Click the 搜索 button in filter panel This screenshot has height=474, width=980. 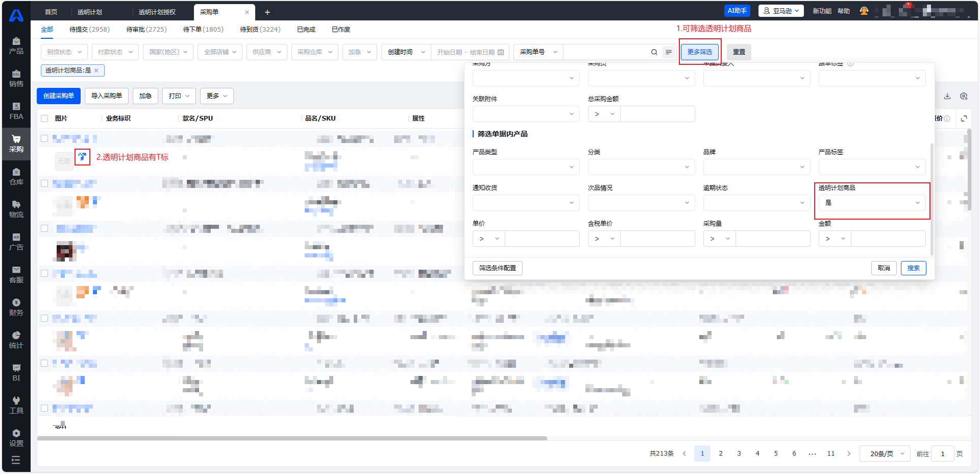pos(913,268)
